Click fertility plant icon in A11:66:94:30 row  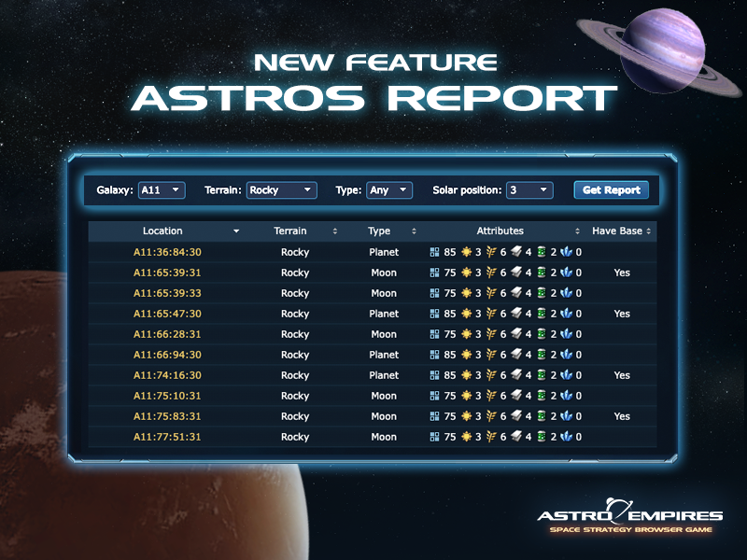point(491,355)
